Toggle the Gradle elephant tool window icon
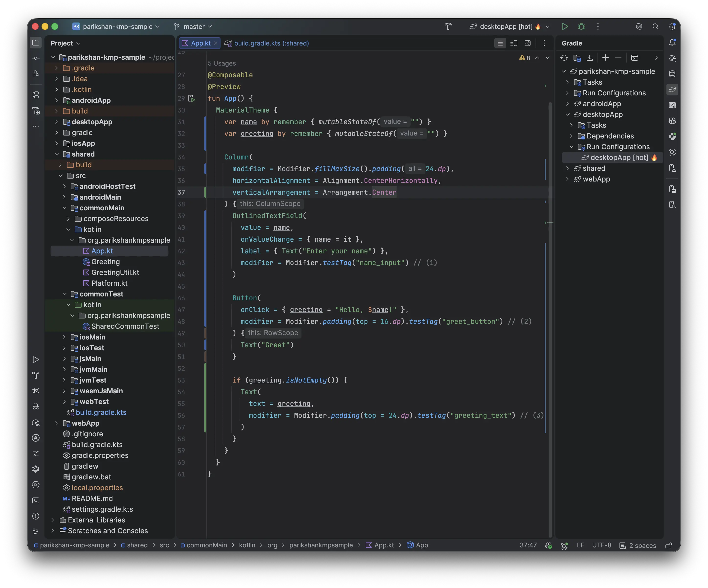708x588 pixels. pos(672,89)
